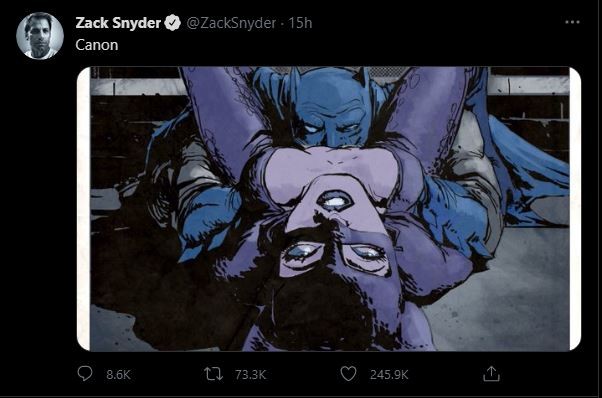Click the tweet text "Canon"
The width and height of the screenshot is (602, 398).
97,45
